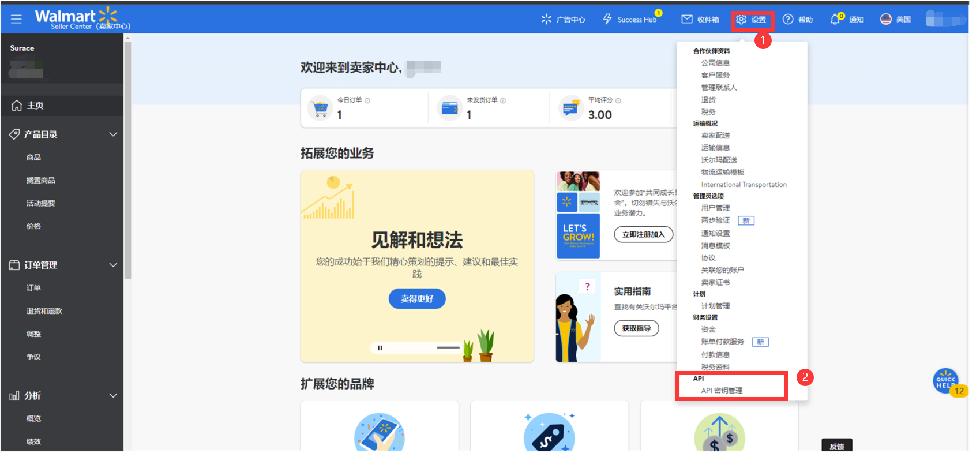Select 付款信息 in settings menu

(x=715, y=355)
